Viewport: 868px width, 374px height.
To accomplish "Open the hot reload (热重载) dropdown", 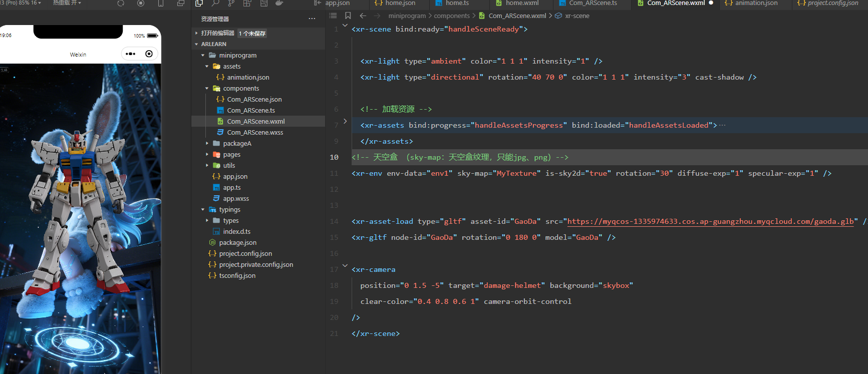I will pyautogui.click(x=67, y=3).
